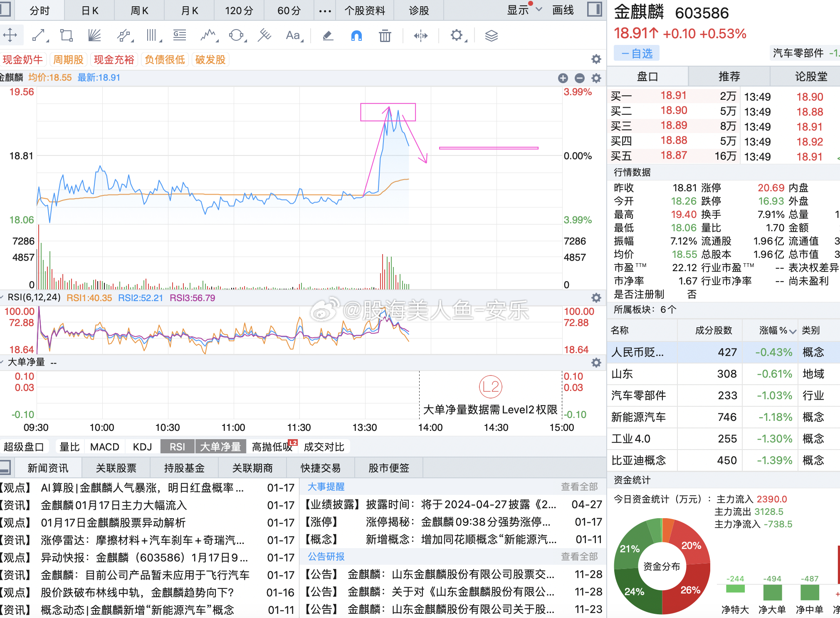Select the move/crosshair cursor tool
The width and height of the screenshot is (840, 618).
click(10, 35)
